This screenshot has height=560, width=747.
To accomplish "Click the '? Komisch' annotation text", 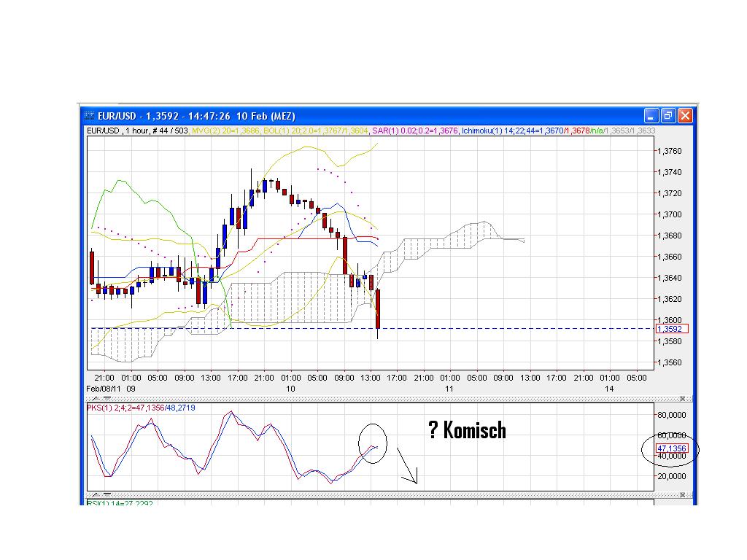I will (x=468, y=431).
